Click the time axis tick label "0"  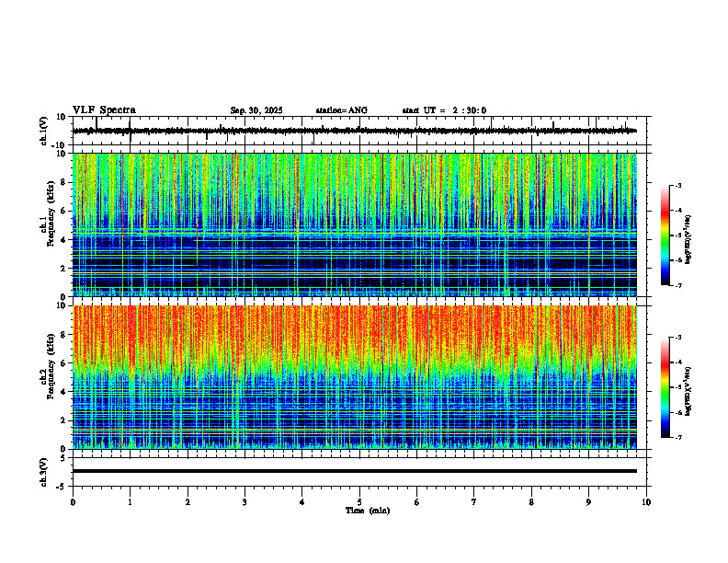73,502
